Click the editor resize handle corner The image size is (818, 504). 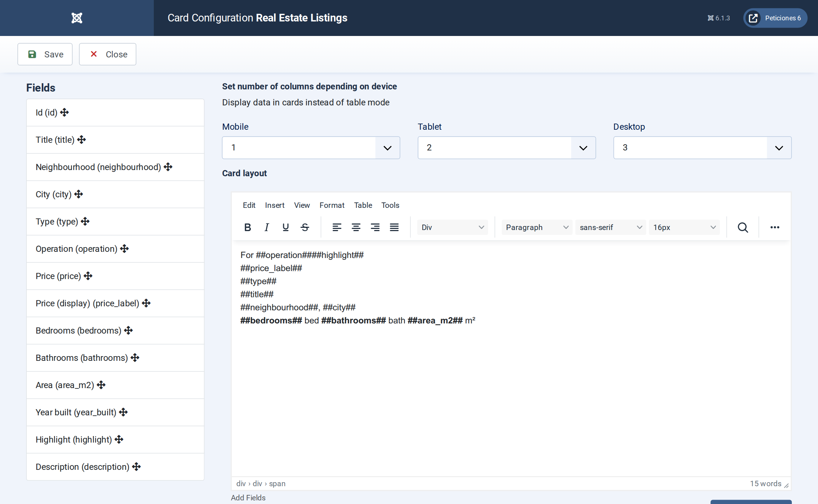click(786, 485)
